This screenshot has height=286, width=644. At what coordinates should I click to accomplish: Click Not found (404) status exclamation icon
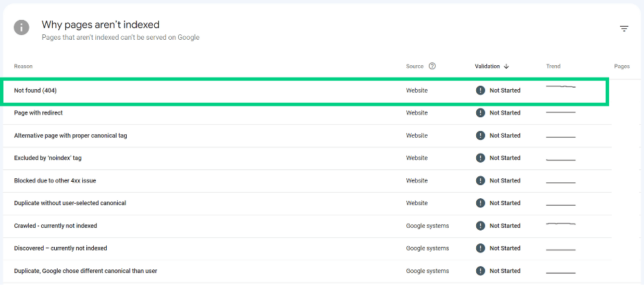coord(480,91)
